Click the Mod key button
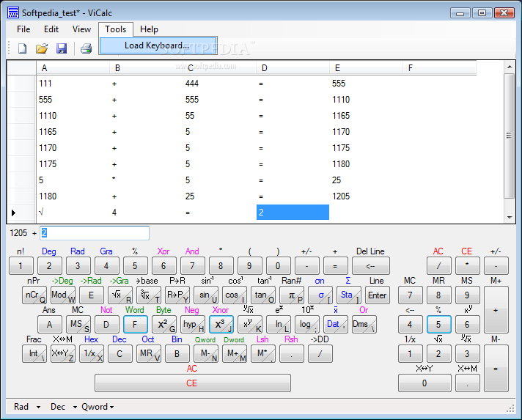 click(x=63, y=295)
